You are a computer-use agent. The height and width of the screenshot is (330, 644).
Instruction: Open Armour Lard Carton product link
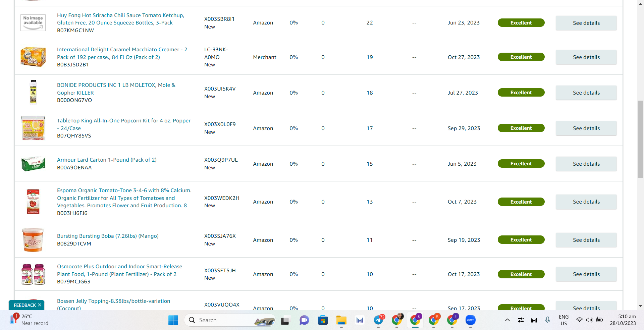[x=107, y=160]
